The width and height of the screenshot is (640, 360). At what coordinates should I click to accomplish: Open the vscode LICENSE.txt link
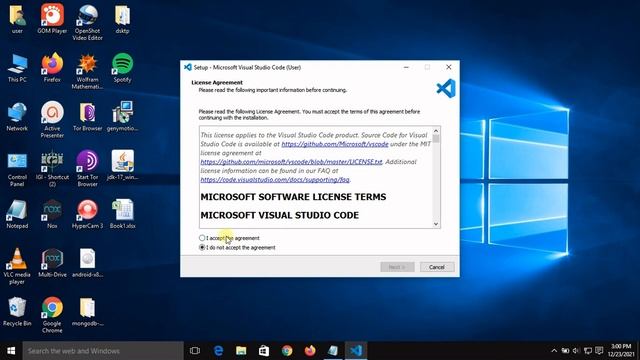coord(291,162)
